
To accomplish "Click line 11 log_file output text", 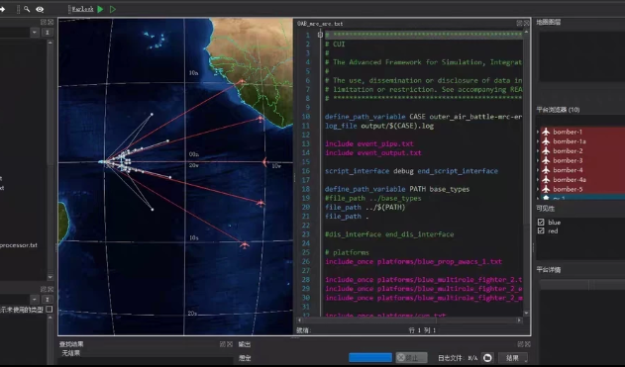I will (x=379, y=126).
